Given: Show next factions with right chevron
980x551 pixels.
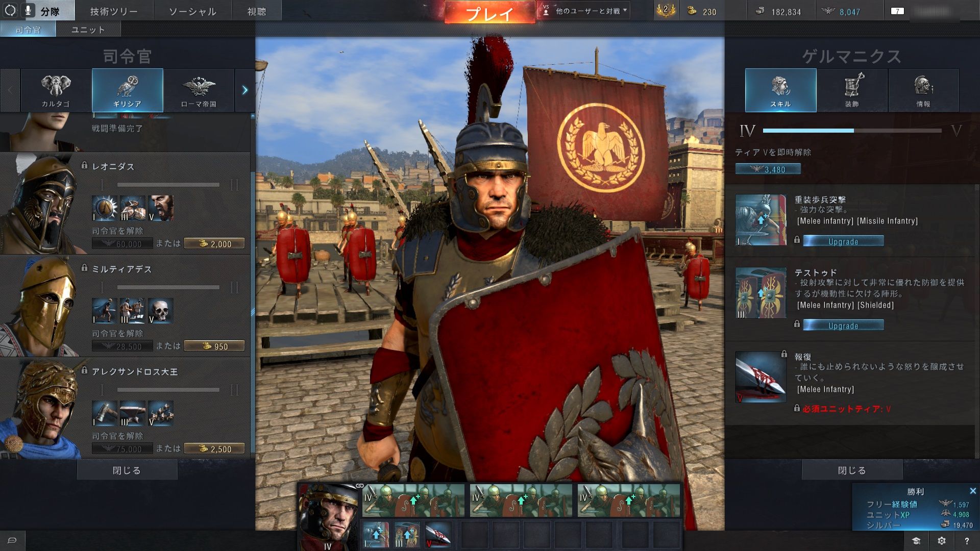Looking at the screenshot, I should (x=245, y=90).
